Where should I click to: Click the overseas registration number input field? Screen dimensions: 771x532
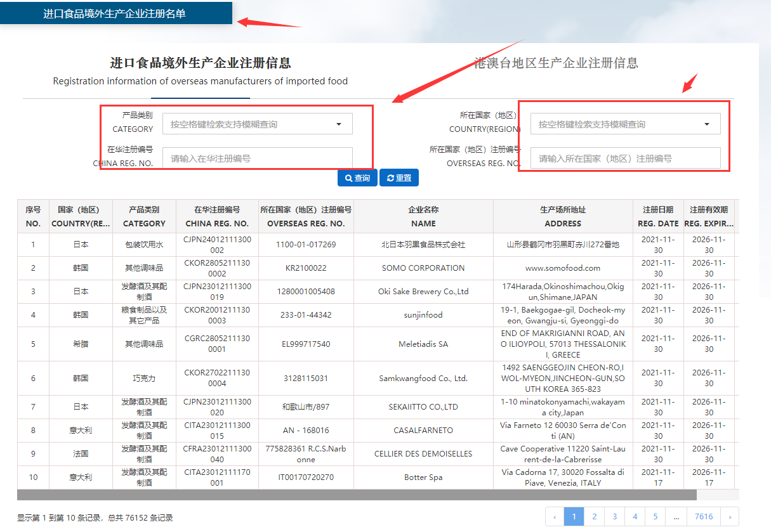(625, 159)
